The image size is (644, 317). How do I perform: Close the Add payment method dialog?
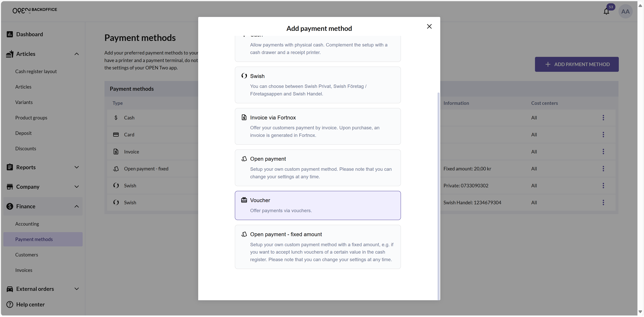tap(429, 27)
